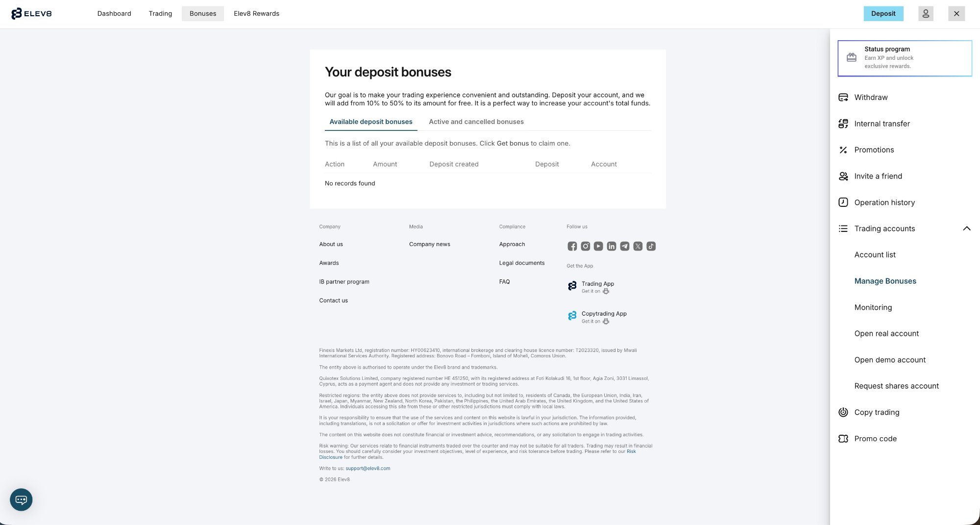The image size is (980, 525).
Task: Click the Instagram social icon
Action: coord(585,246)
